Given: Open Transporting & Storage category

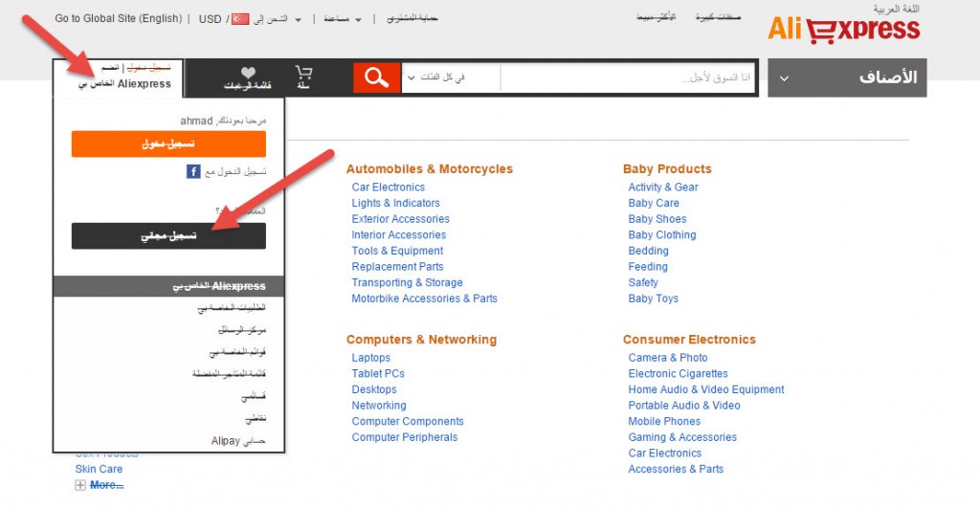Looking at the screenshot, I should click(407, 283).
